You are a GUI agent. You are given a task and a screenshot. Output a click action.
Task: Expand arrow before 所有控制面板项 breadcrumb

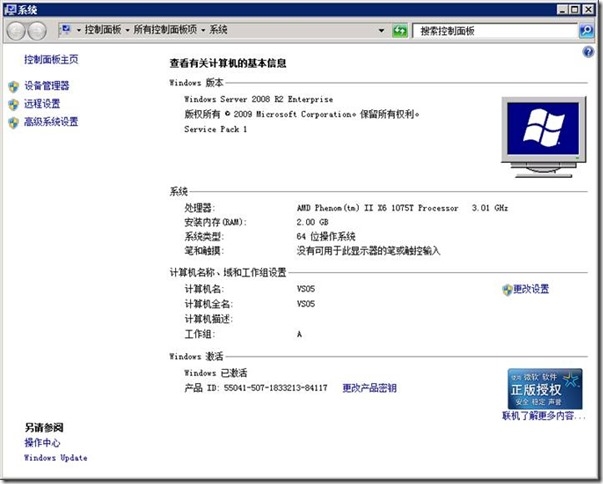[127, 30]
